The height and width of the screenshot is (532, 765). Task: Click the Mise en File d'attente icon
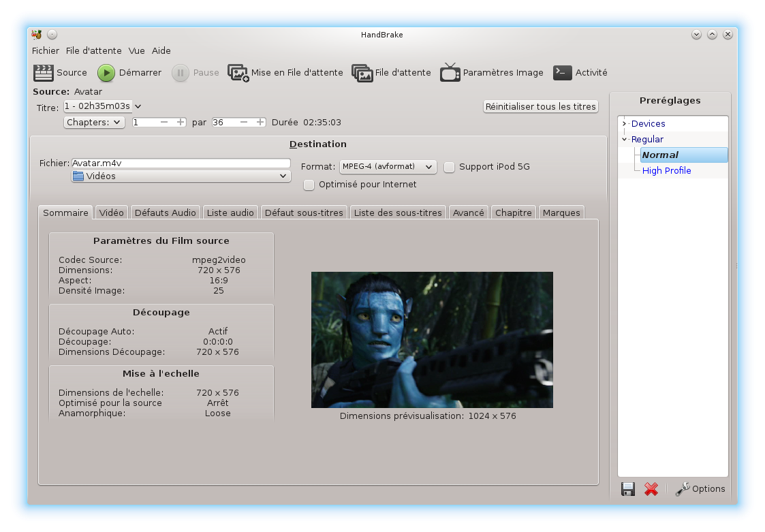238,73
